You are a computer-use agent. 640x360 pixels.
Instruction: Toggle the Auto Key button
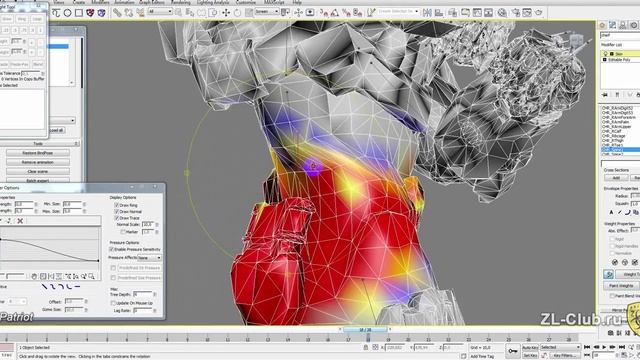tap(530, 347)
